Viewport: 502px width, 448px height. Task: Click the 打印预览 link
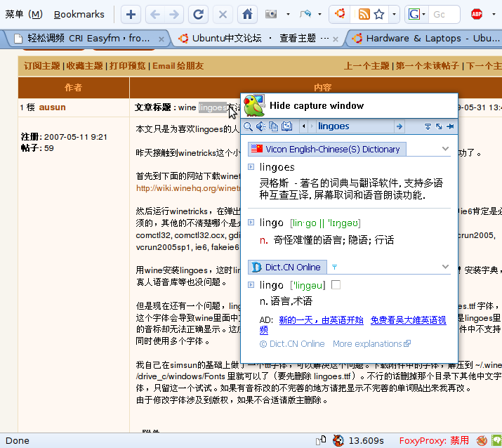point(127,66)
